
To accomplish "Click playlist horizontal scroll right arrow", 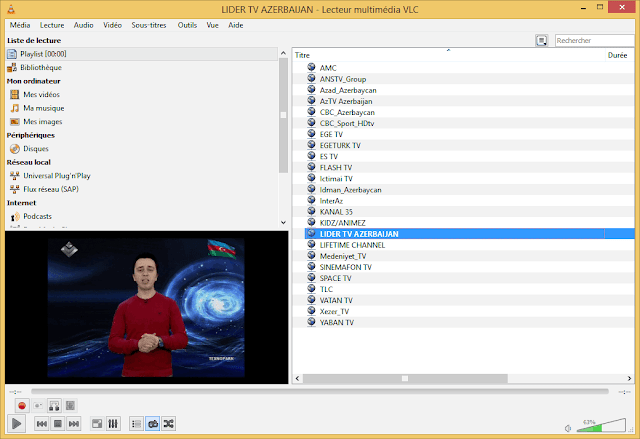I will coord(630,379).
